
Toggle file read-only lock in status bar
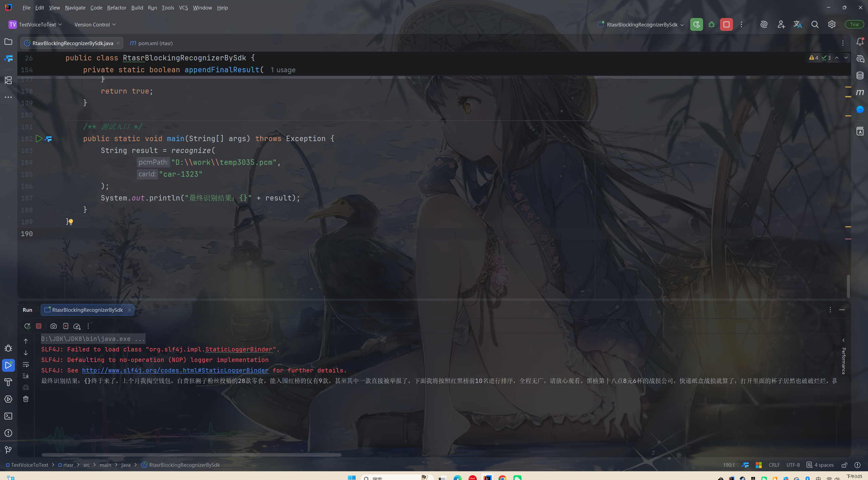845,465
